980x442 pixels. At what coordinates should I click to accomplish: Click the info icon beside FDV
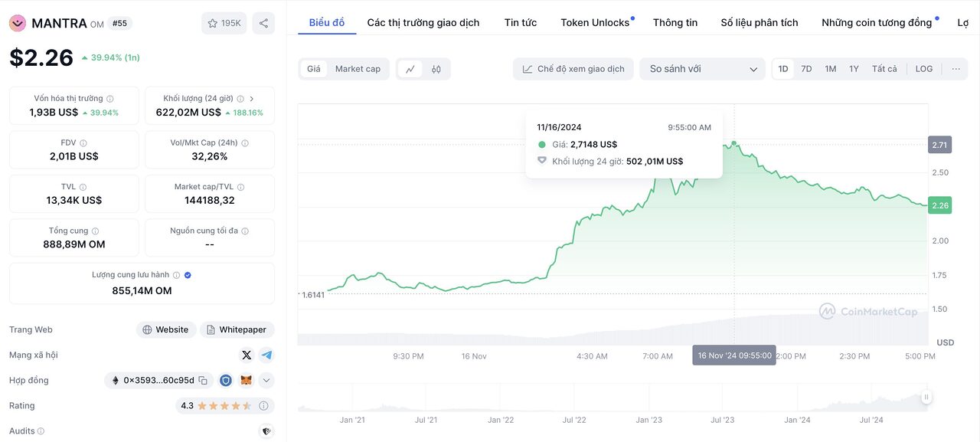83,143
